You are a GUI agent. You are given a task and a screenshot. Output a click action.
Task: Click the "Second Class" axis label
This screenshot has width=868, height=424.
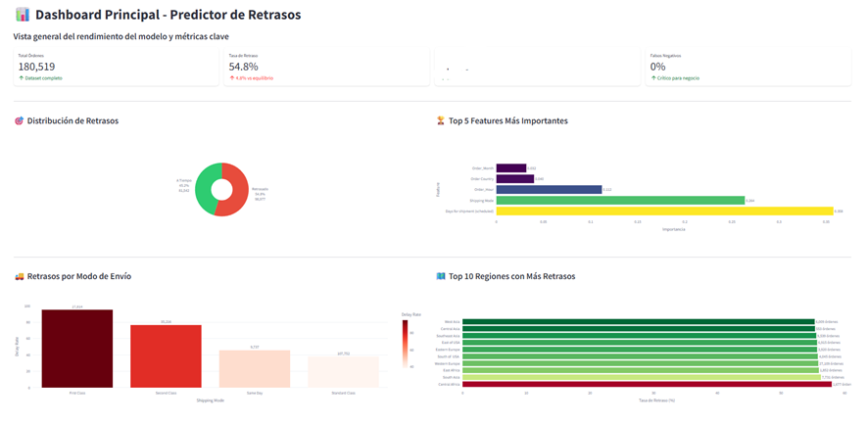pyautogui.click(x=166, y=393)
